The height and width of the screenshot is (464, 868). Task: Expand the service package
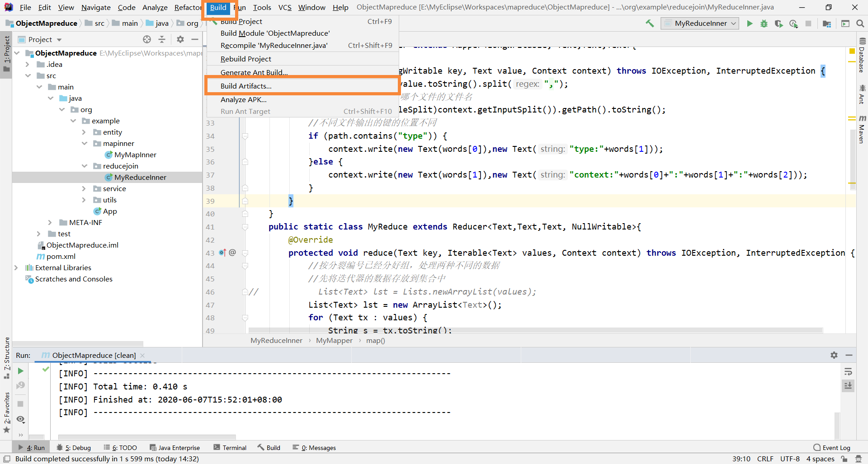coord(84,188)
